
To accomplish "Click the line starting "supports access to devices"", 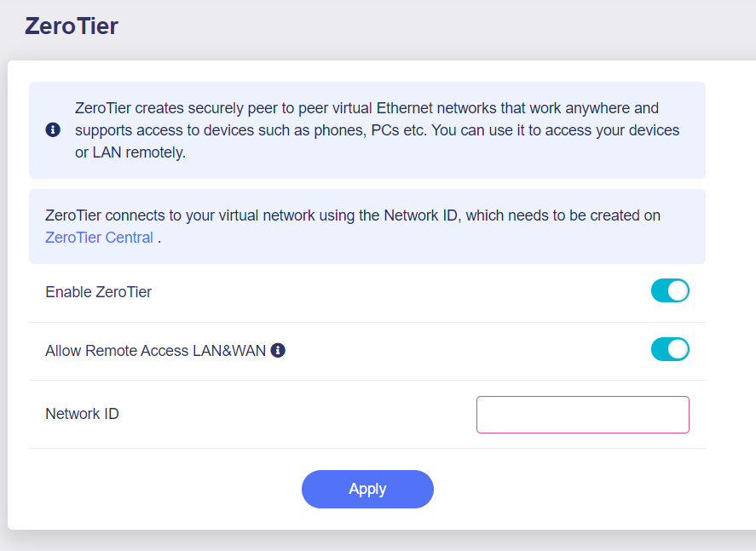I will tap(377, 130).
